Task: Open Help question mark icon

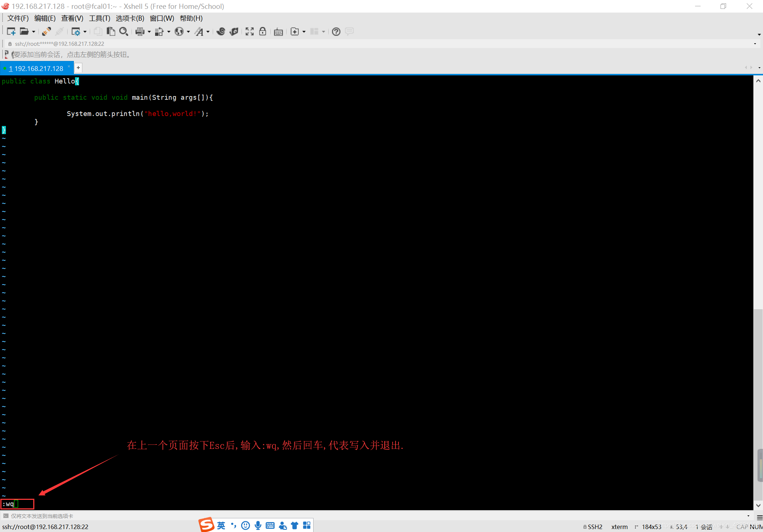Action: 336,32
